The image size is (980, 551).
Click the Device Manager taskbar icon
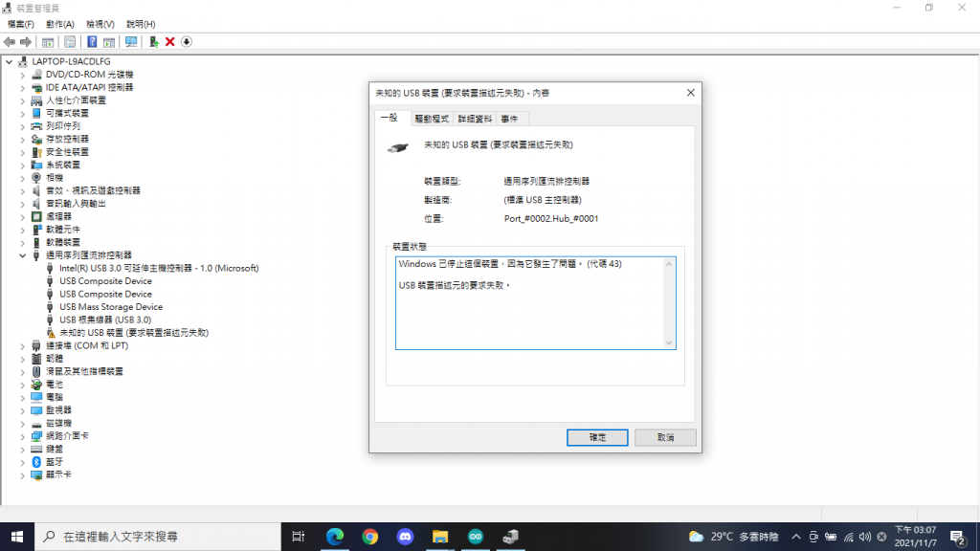(511, 537)
